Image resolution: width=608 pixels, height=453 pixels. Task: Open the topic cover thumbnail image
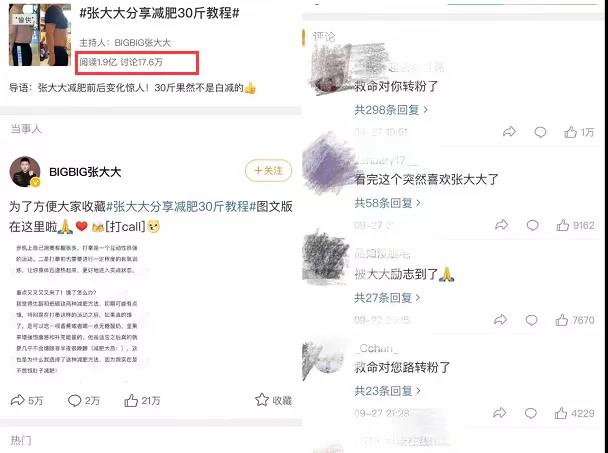tap(40, 35)
